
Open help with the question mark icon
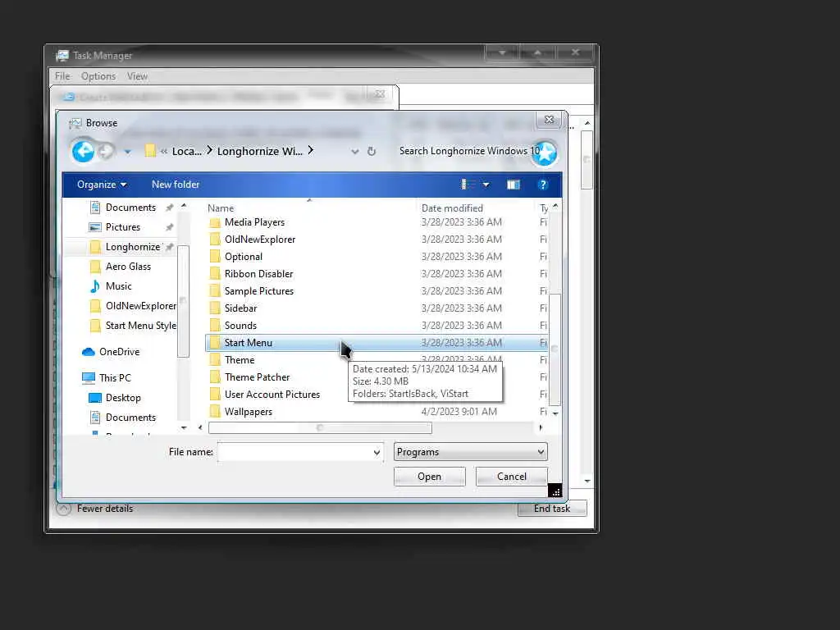[543, 185]
